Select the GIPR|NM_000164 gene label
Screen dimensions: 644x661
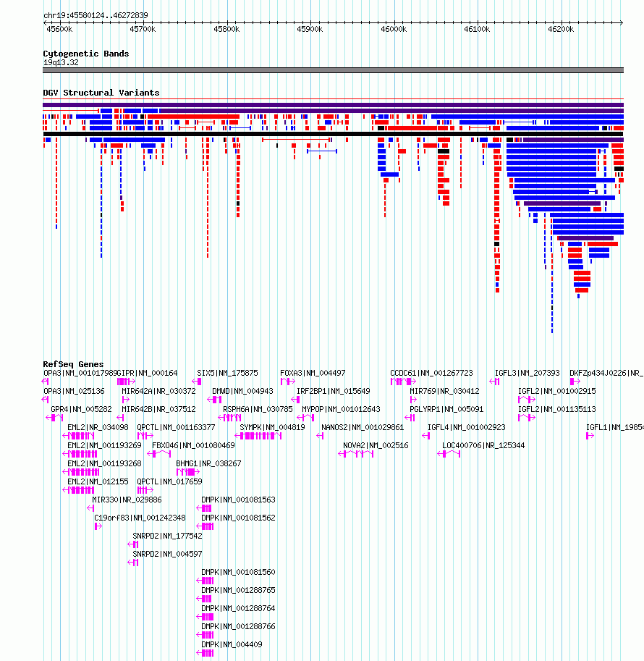coord(147,373)
